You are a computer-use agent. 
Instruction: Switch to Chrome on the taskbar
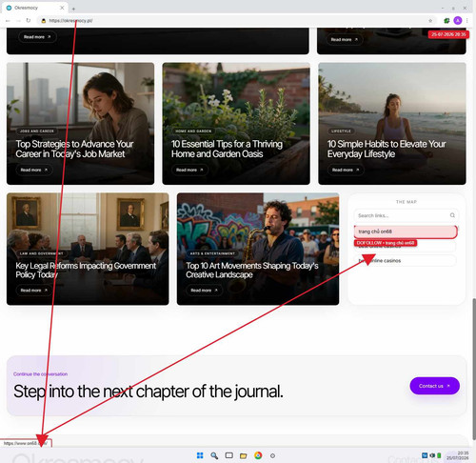[x=258, y=455]
